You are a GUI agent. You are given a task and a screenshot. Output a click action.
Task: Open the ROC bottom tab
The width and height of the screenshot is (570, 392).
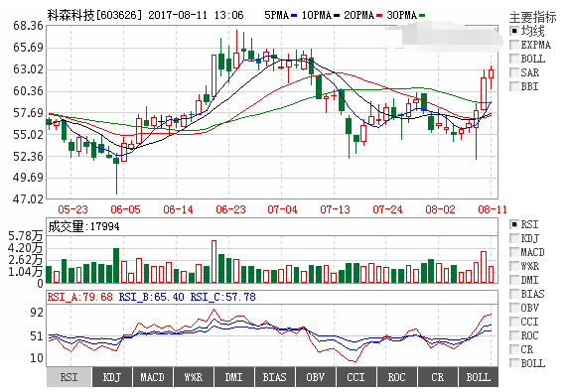[397, 377]
